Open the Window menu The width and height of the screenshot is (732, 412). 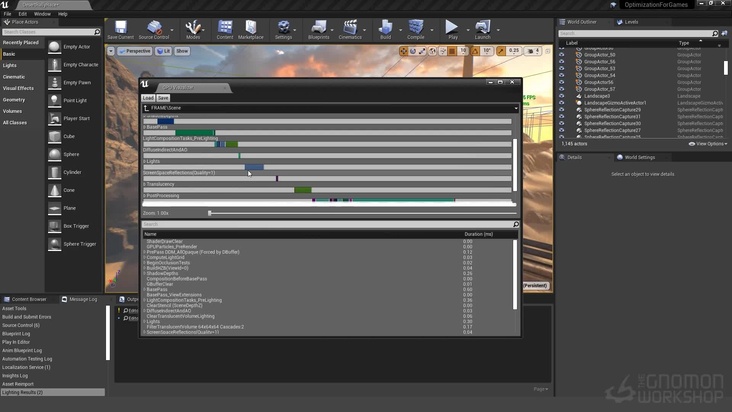tap(42, 14)
